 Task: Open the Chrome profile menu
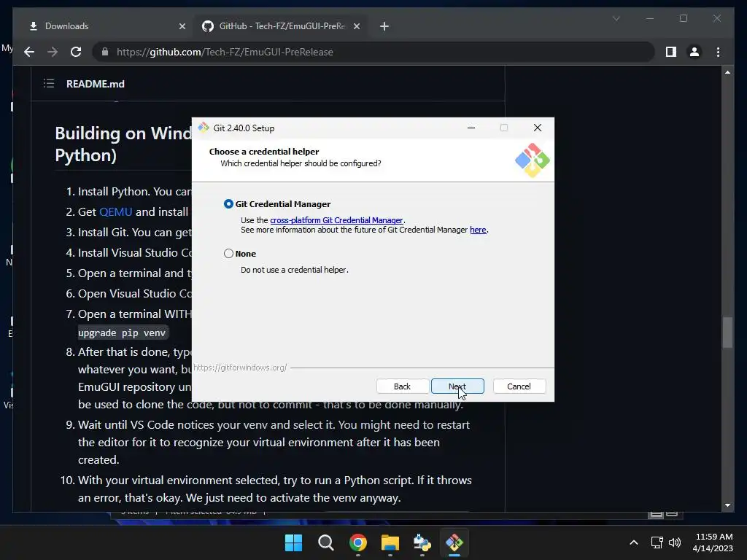pyautogui.click(x=694, y=52)
